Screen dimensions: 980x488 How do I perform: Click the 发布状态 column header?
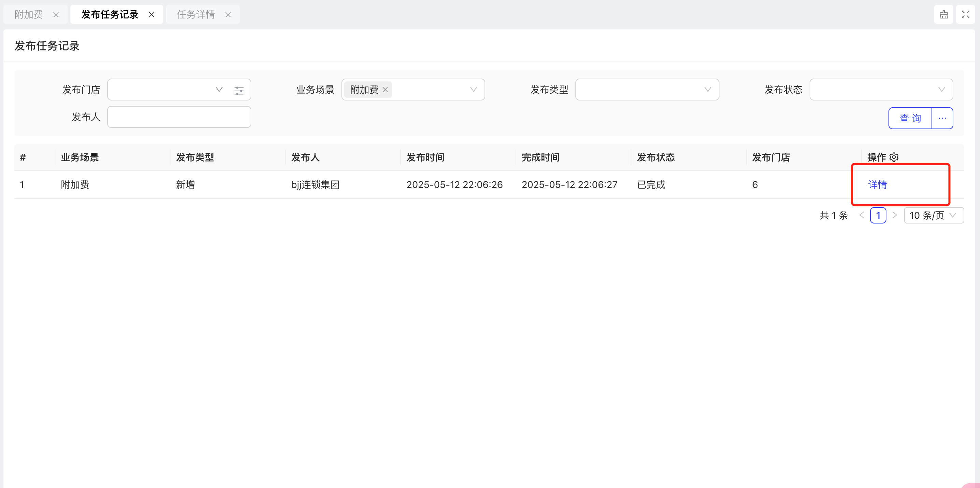656,157
